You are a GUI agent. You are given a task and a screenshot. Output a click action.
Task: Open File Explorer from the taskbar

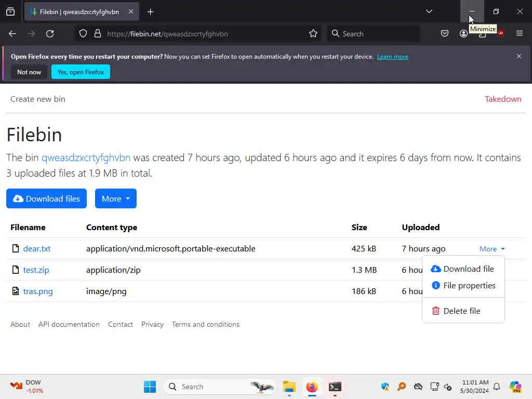pyautogui.click(x=289, y=387)
